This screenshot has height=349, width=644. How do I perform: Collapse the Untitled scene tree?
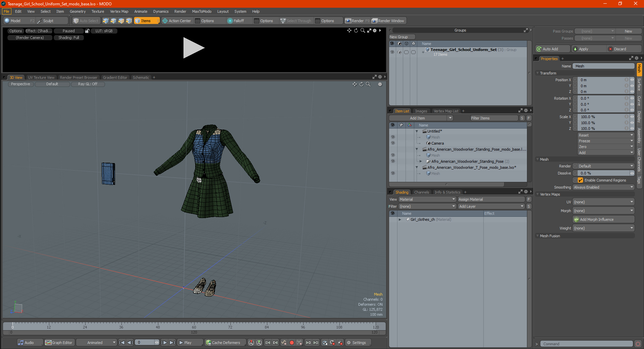point(417,131)
